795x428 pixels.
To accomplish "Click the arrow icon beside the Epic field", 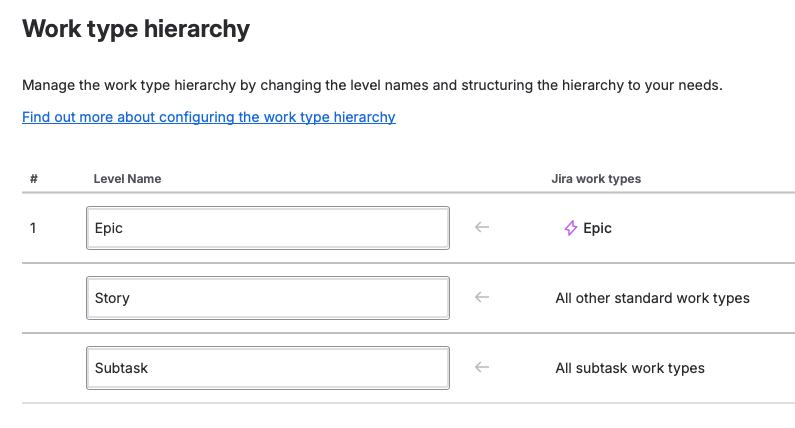I will pyautogui.click(x=482, y=228).
